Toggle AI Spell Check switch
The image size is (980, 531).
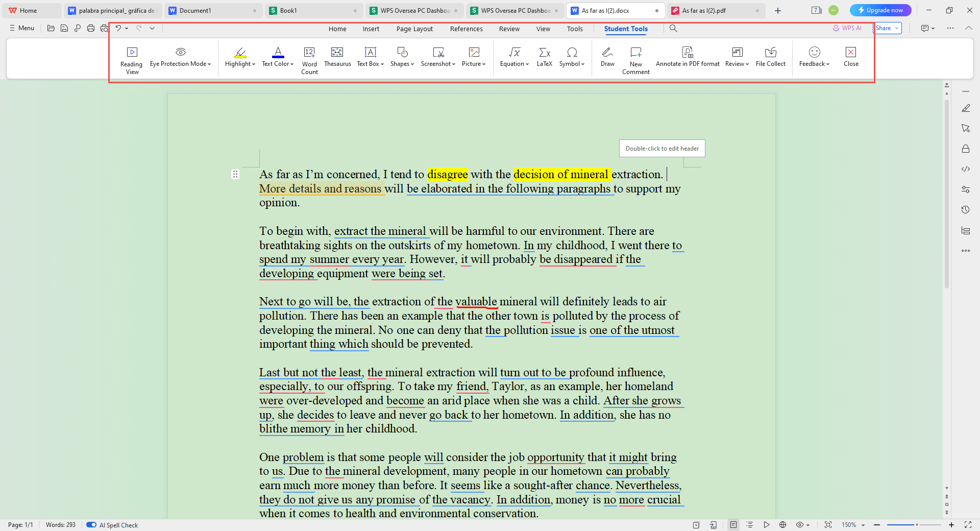(x=91, y=525)
